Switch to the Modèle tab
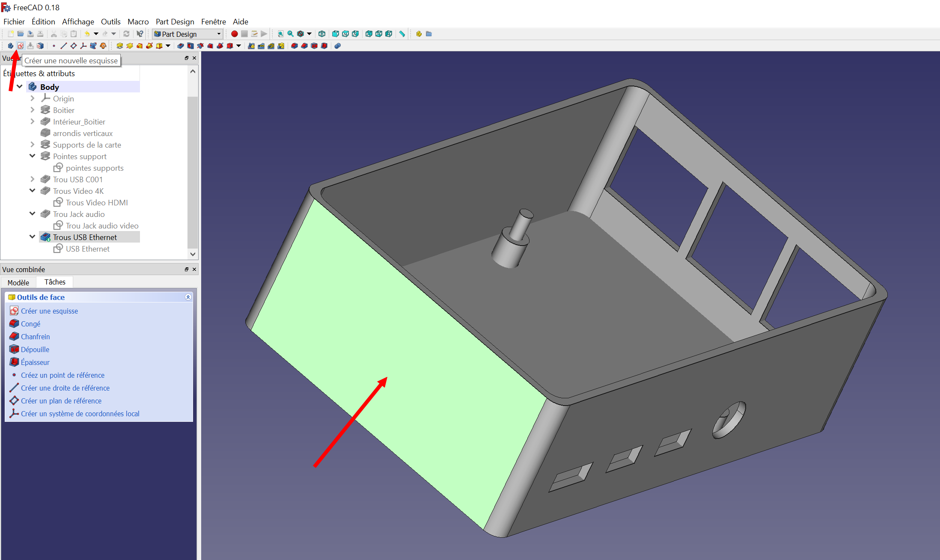 (18, 282)
